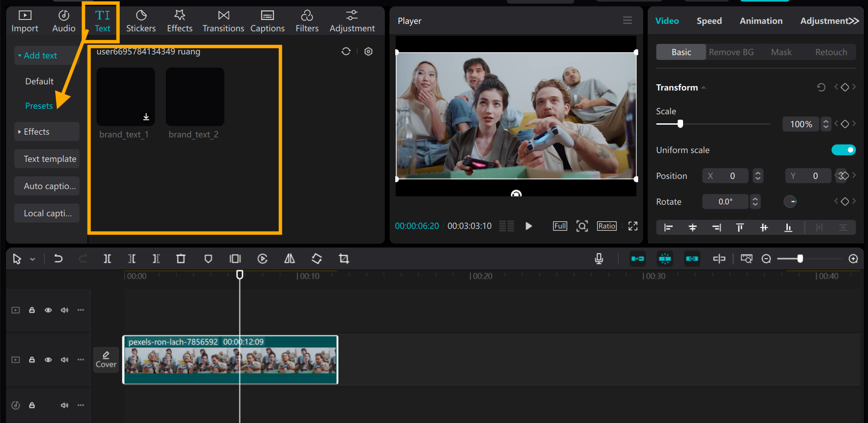
Task: Click the Delete icon in the timeline toolbar
Action: pos(181,258)
